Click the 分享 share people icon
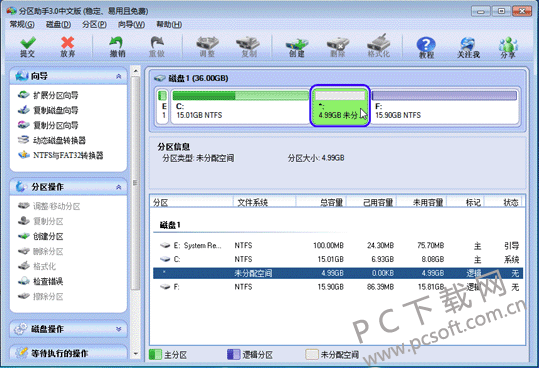Screen dimensions: 539x368 [508, 47]
